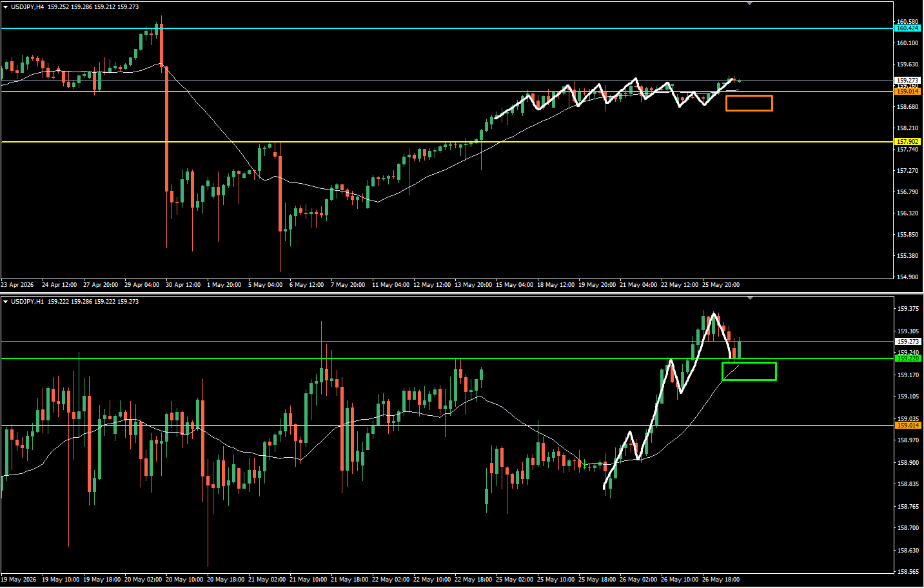Click current price 159.273 tag on H4 chart
The height and width of the screenshot is (588, 924).
coord(907,81)
